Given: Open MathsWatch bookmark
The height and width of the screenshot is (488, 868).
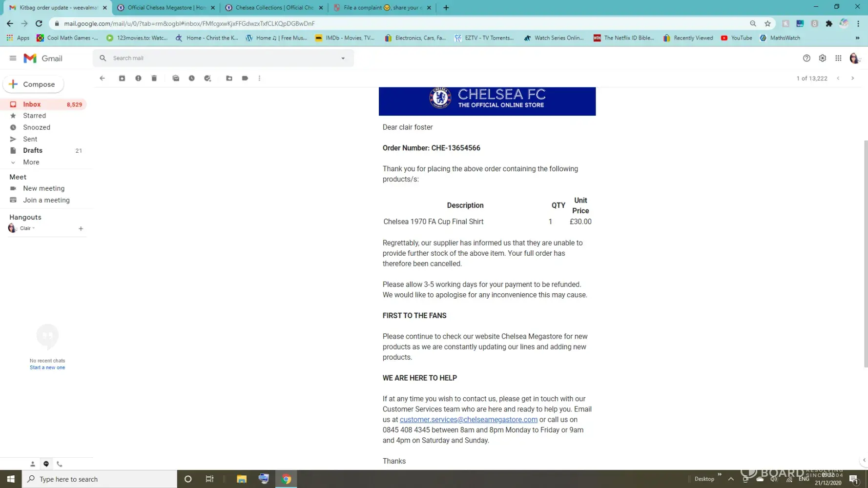Looking at the screenshot, I should [x=780, y=38].
